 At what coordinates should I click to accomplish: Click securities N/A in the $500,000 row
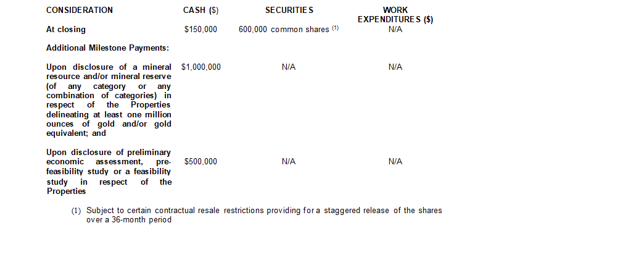pos(289,162)
